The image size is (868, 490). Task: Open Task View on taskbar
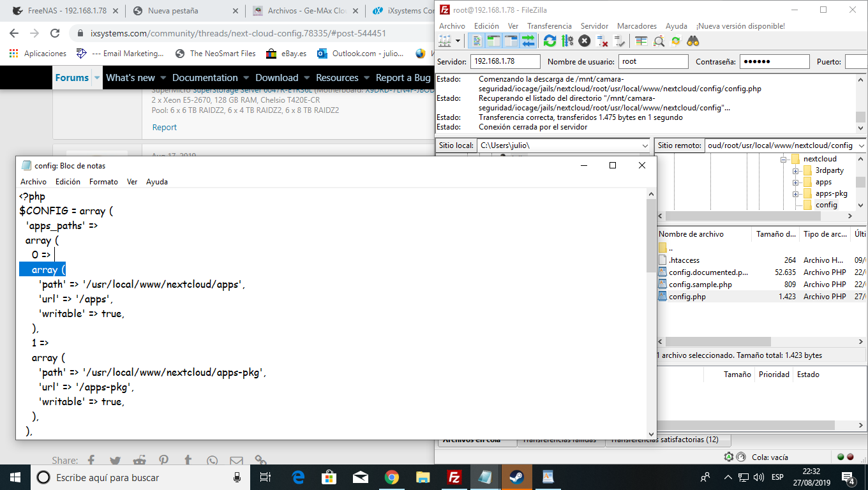click(266, 477)
